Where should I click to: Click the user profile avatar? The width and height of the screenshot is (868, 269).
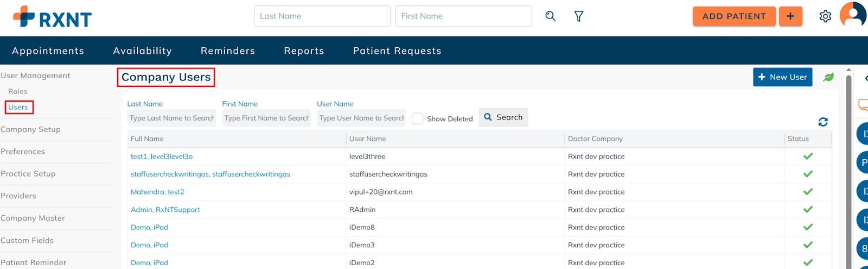tap(853, 15)
